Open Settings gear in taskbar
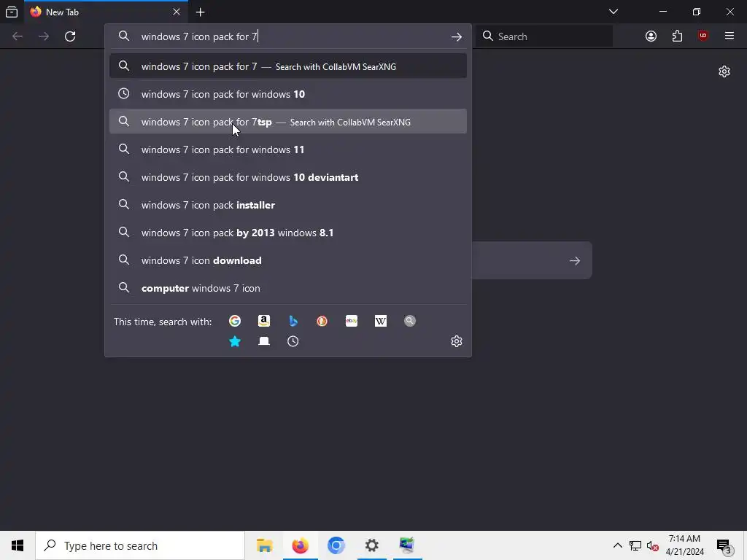 pos(371,545)
